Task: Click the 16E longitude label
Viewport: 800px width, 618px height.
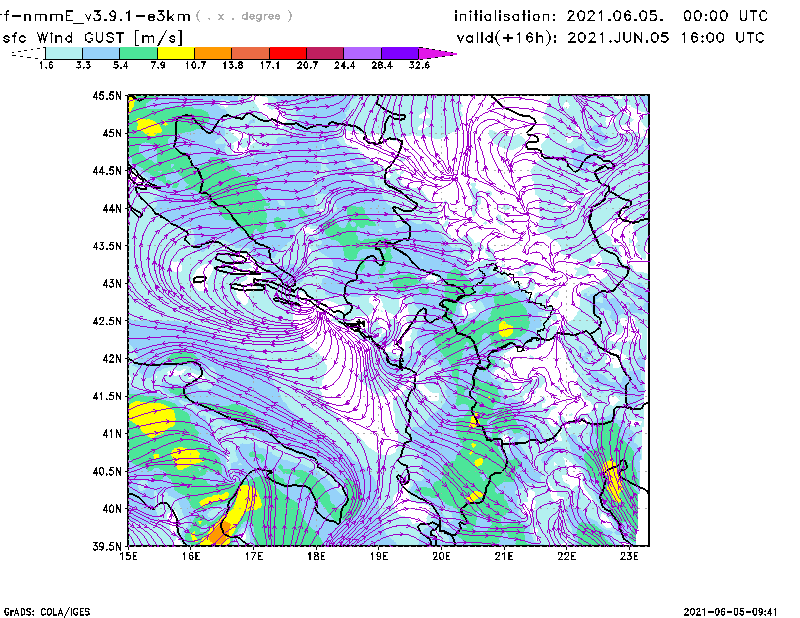Action: point(191,556)
